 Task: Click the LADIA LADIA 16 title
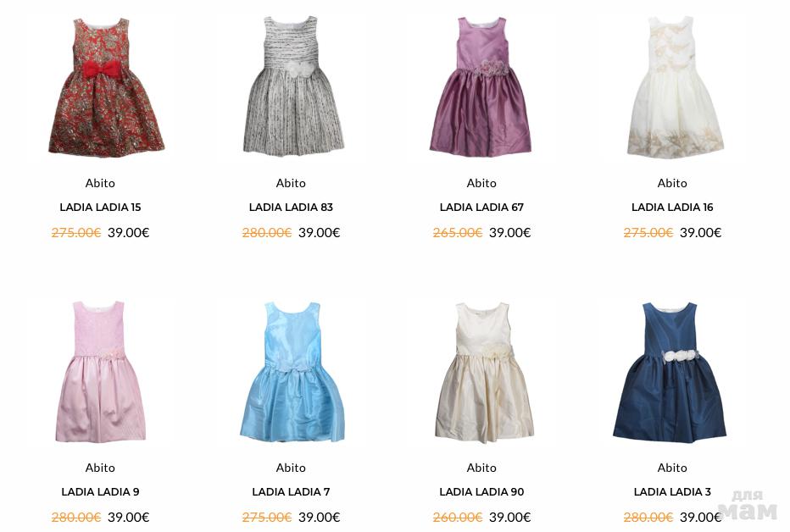pos(672,207)
